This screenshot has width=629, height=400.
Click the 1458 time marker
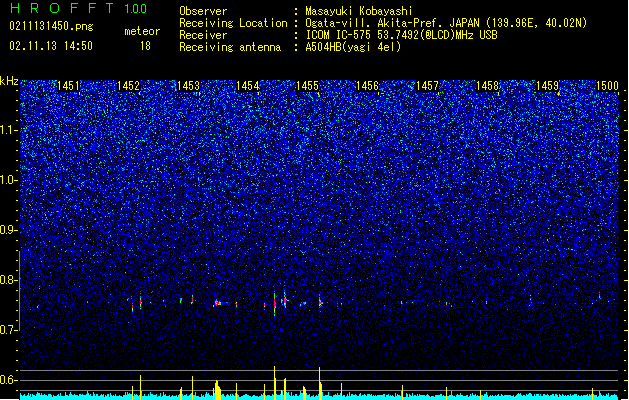487,86
